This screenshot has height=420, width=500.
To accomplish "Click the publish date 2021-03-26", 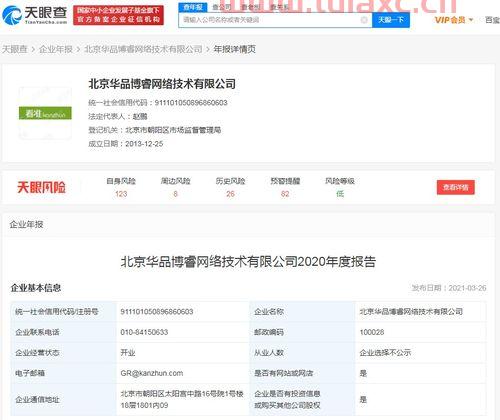I will pyautogui.click(x=468, y=288).
